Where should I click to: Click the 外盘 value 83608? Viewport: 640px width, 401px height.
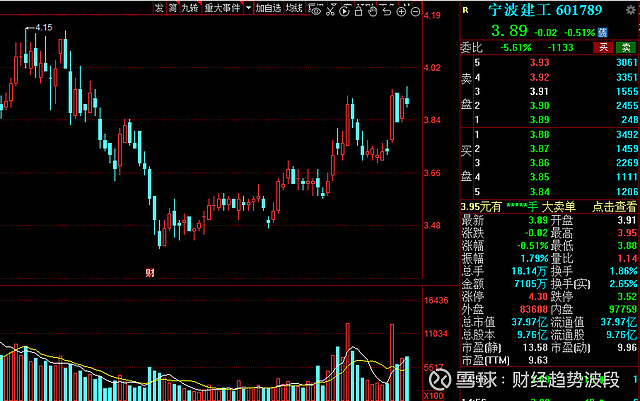(533, 309)
